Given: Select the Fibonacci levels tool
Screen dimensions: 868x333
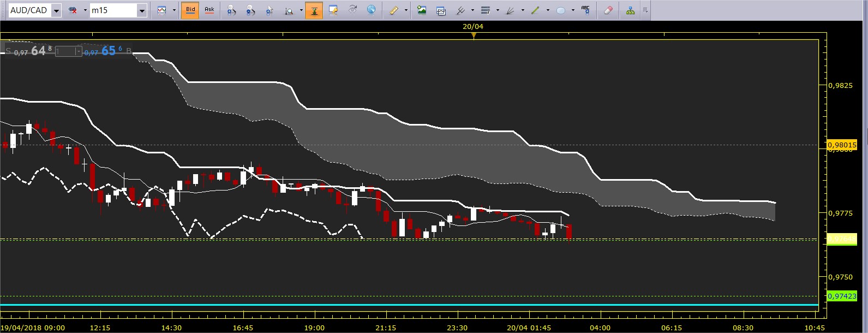Looking at the screenshot, I should tap(486, 10).
